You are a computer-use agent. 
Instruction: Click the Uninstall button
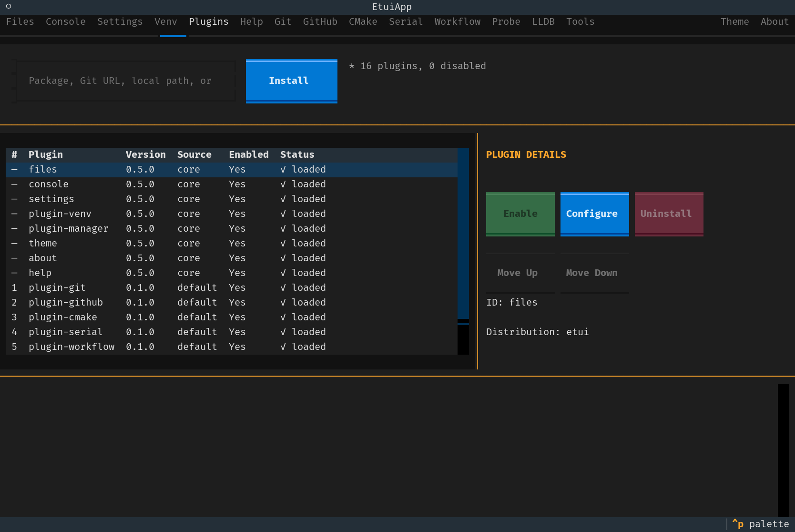669,214
